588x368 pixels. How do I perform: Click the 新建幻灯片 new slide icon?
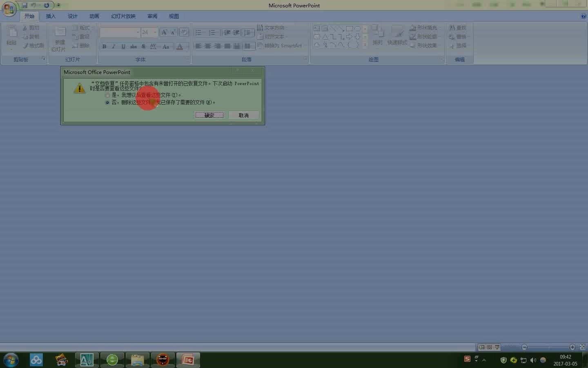point(60,32)
